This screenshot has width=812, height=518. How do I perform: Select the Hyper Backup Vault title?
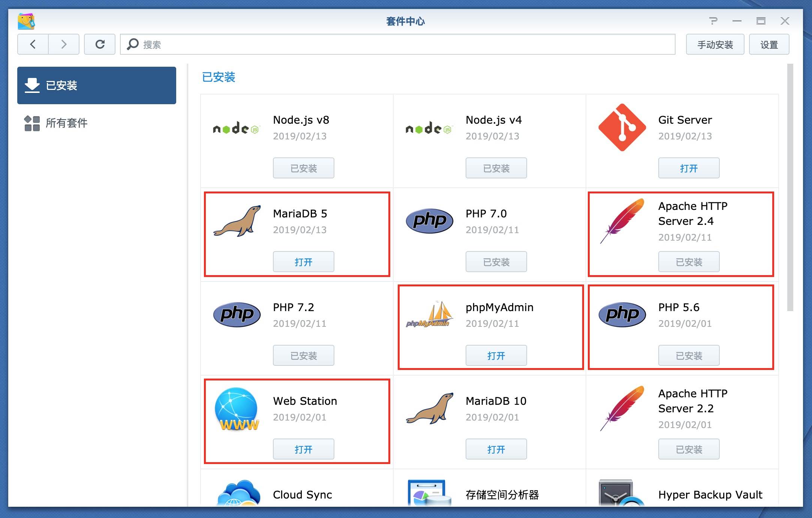click(x=710, y=495)
